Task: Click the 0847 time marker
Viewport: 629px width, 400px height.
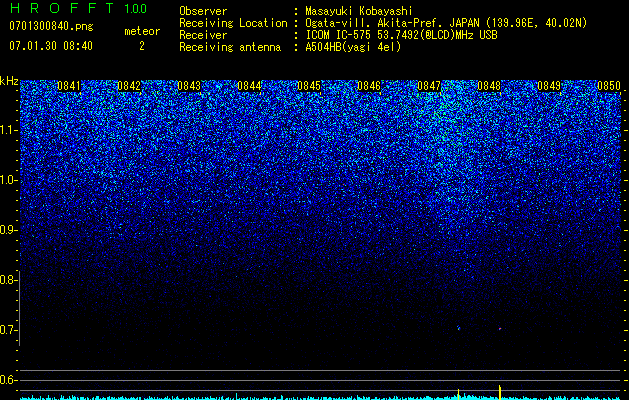Action: coord(429,86)
